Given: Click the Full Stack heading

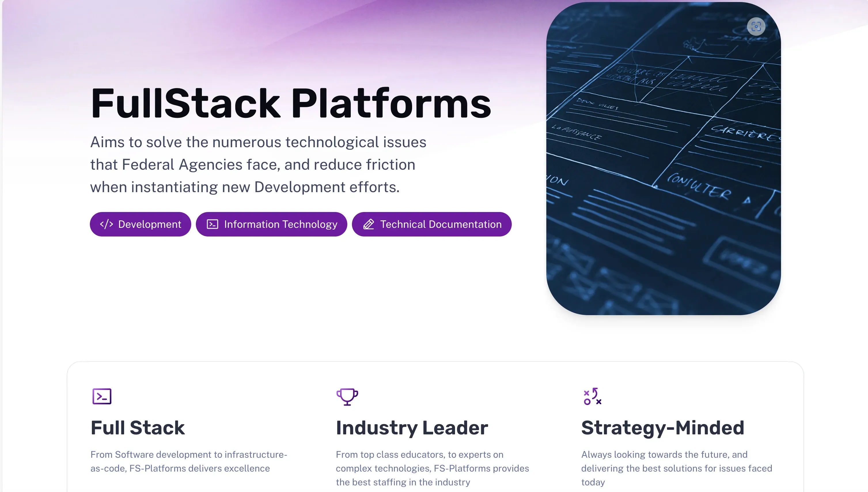Looking at the screenshot, I should tap(137, 427).
